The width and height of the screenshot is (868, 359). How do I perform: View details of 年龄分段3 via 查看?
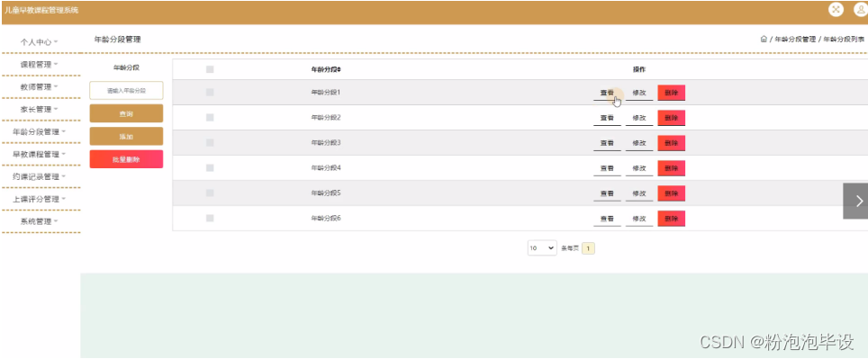(x=607, y=143)
